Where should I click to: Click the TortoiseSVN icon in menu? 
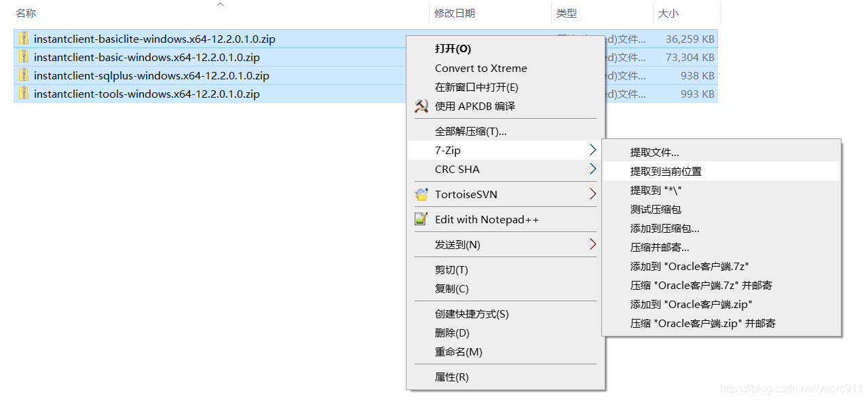421,195
